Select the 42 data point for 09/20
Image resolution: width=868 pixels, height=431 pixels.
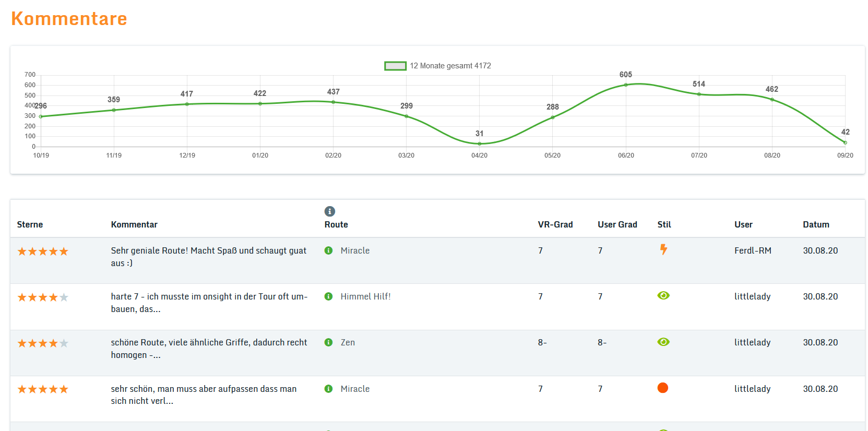[x=845, y=142]
